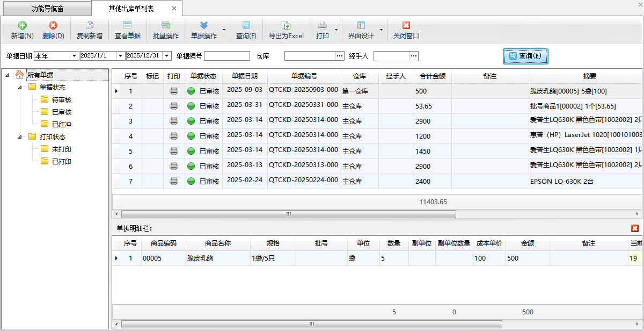This screenshot has height=331, width=644.
Task: Click the 批量操作 batch operation icon
Action: click(x=165, y=26)
